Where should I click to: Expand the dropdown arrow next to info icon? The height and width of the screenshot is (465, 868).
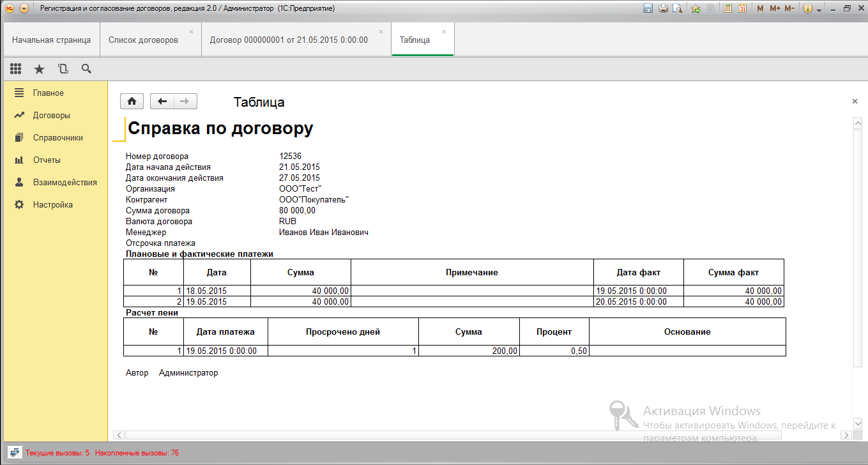tap(818, 9)
